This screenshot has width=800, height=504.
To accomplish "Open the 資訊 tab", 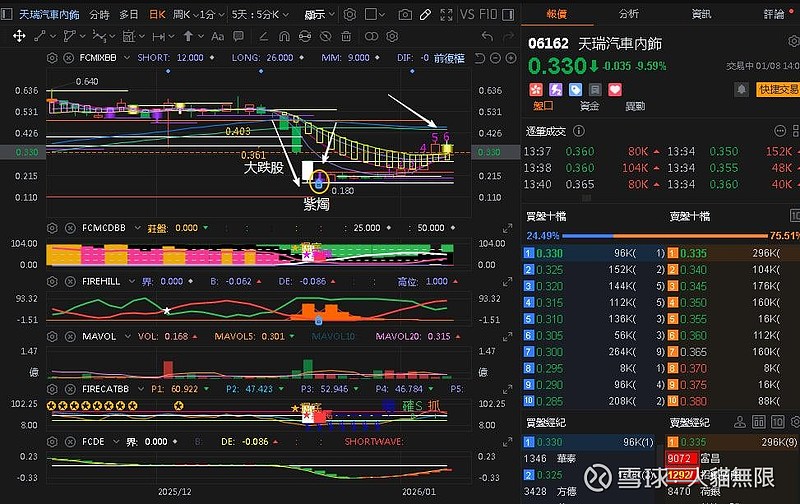I will pos(701,14).
